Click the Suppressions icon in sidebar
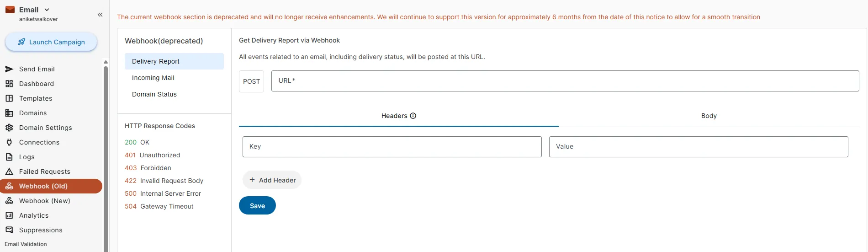The height and width of the screenshot is (252, 868). [9, 230]
